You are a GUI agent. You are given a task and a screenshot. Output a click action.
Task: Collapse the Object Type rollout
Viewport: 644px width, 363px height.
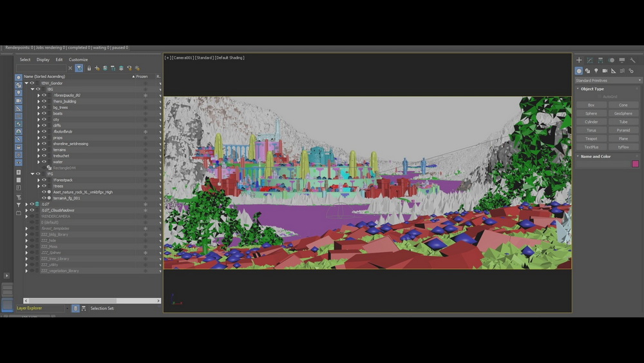click(x=592, y=89)
